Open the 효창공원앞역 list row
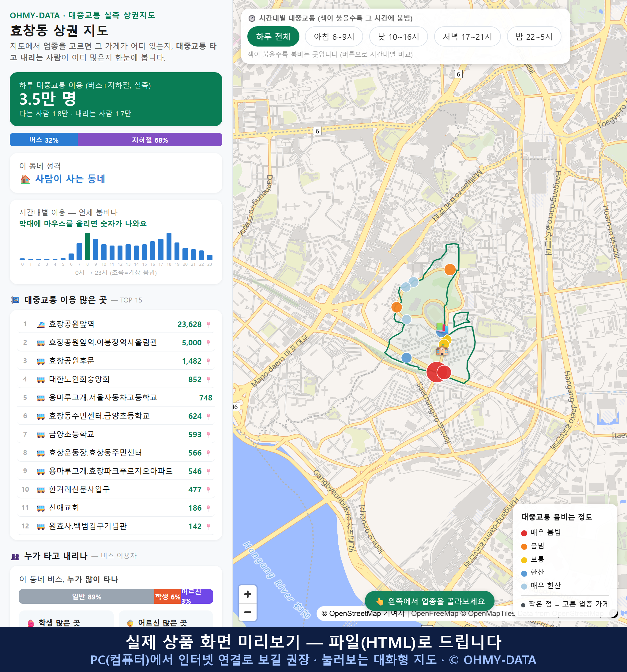This screenshot has height=672, width=627. click(x=116, y=325)
